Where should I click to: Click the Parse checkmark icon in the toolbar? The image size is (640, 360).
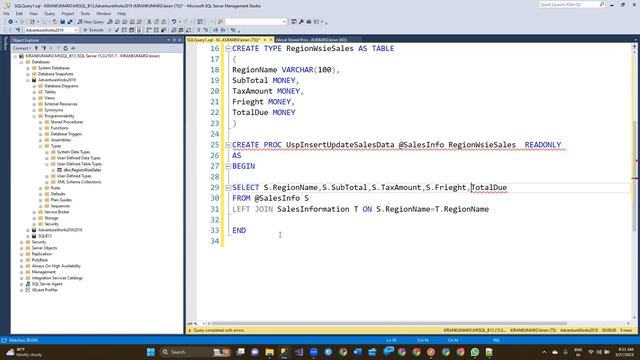coord(117,30)
